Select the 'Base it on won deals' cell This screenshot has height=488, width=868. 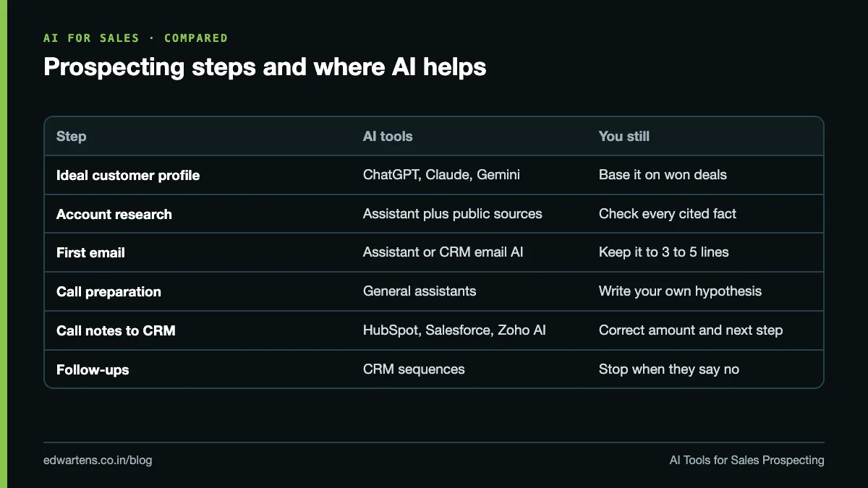click(663, 175)
